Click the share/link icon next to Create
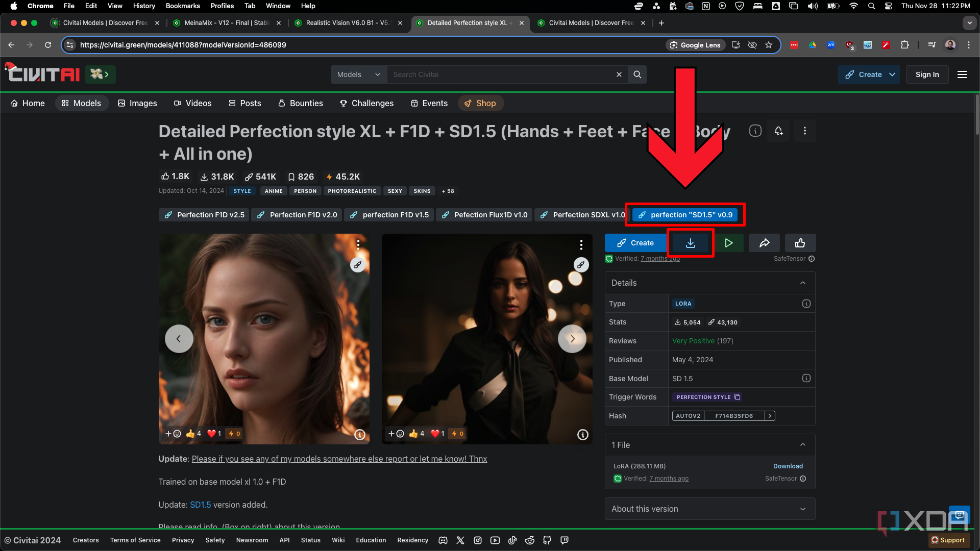980x551 pixels. 764,243
